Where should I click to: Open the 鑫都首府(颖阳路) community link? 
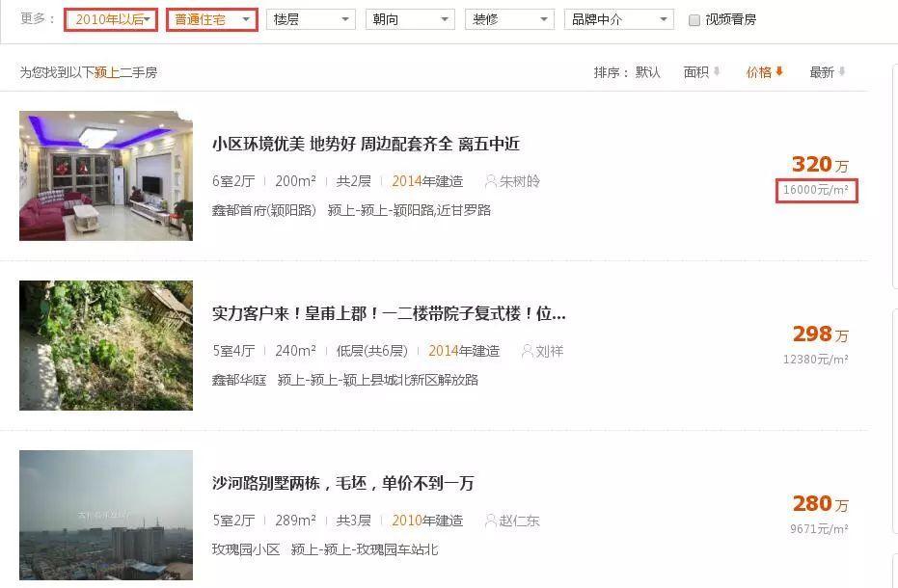click(x=264, y=210)
